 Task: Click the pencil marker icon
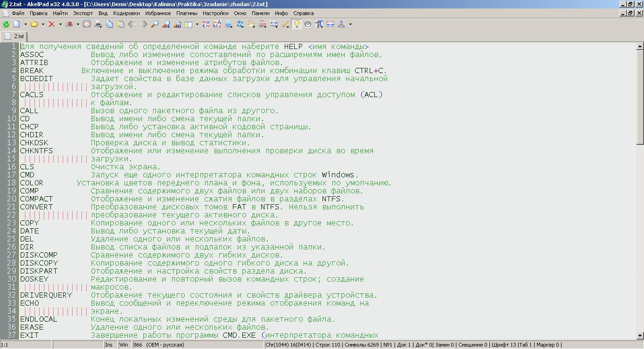[285, 24]
